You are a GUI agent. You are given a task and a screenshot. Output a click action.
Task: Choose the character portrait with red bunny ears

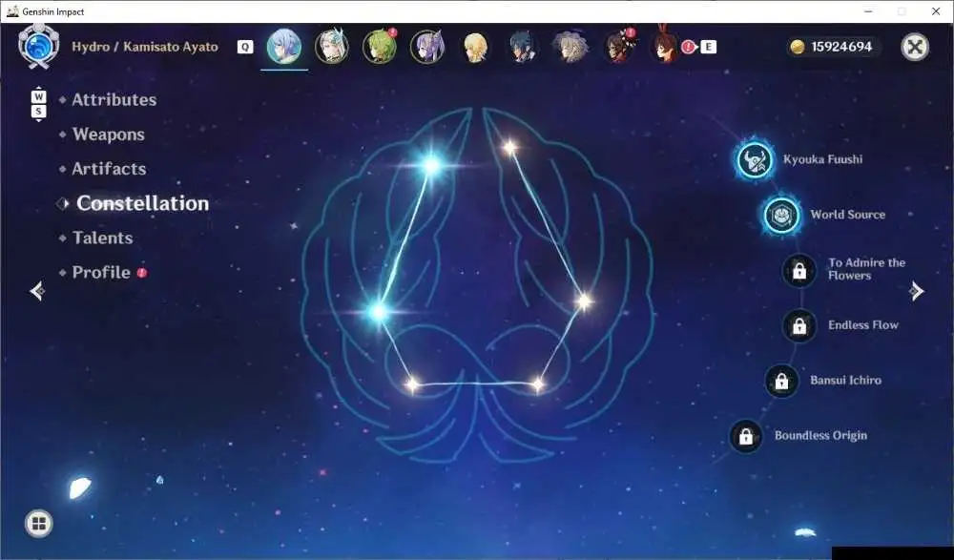point(666,46)
